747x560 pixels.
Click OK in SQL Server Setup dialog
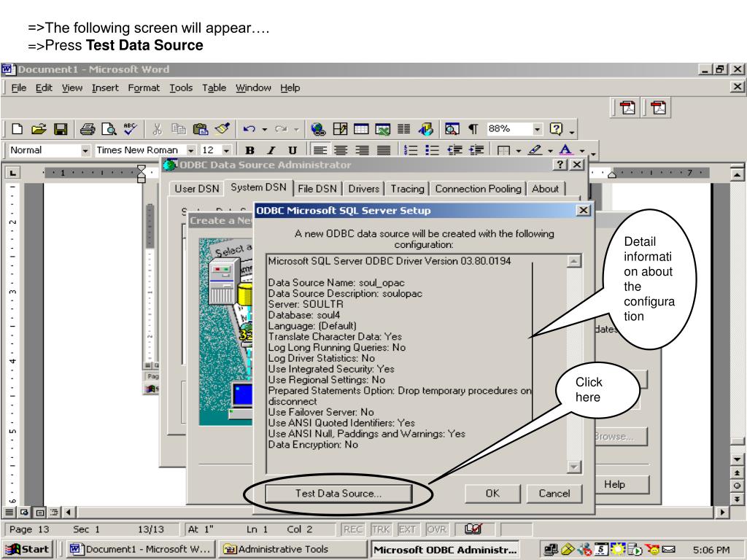click(x=492, y=494)
